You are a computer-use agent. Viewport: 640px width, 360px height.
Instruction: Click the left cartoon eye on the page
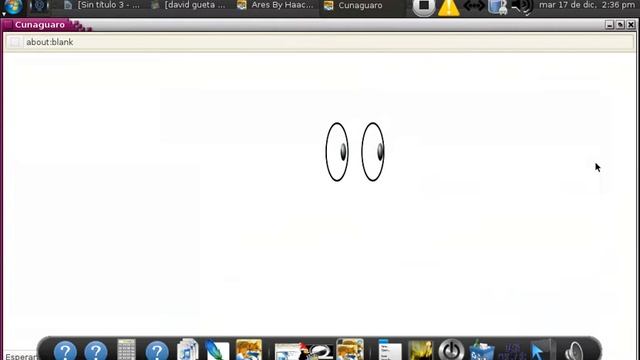pos(337,152)
